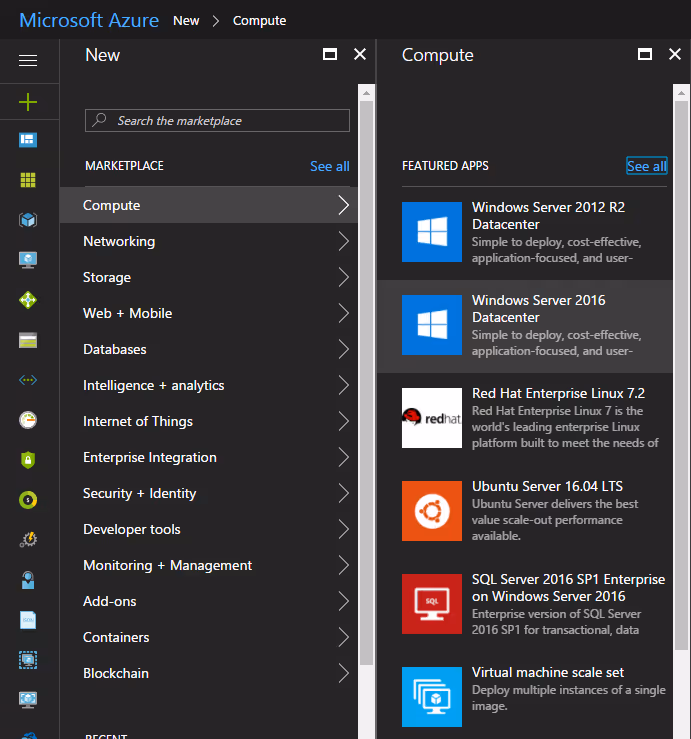Maximize the New blade
691x739 pixels.
pyautogui.click(x=330, y=55)
